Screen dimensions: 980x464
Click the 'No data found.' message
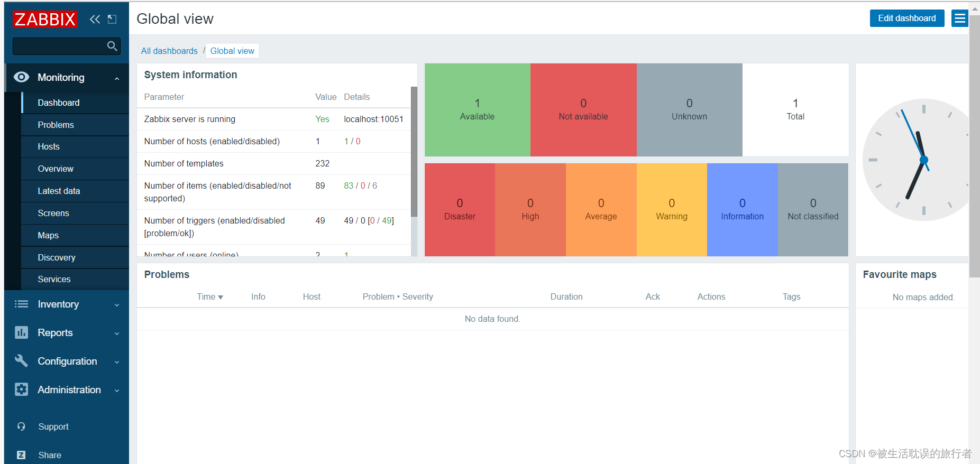click(x=492, y=319)
